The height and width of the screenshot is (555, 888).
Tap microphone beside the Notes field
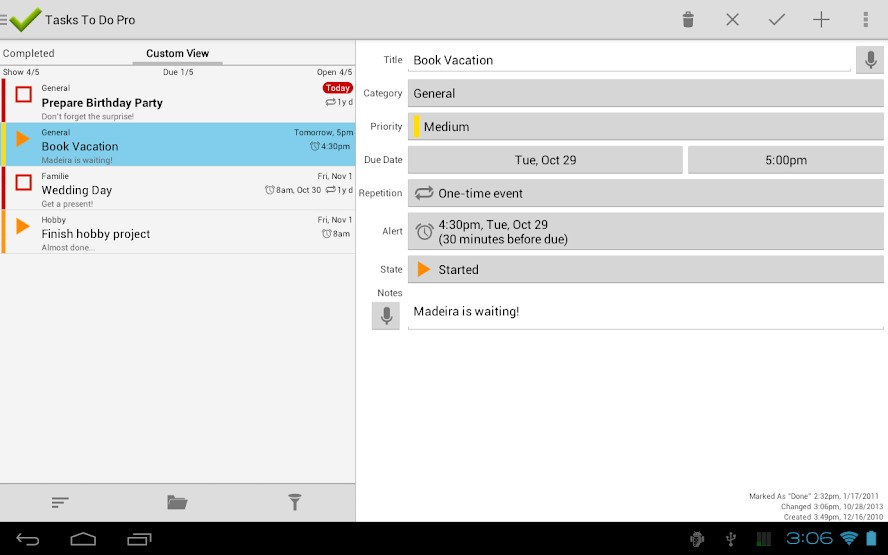(x=386, y=315)
